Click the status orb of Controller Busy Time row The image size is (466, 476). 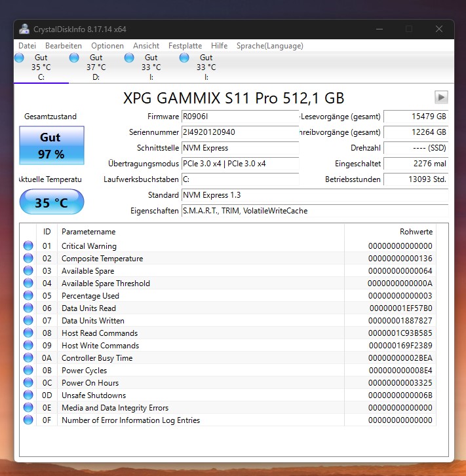point(28,357)
